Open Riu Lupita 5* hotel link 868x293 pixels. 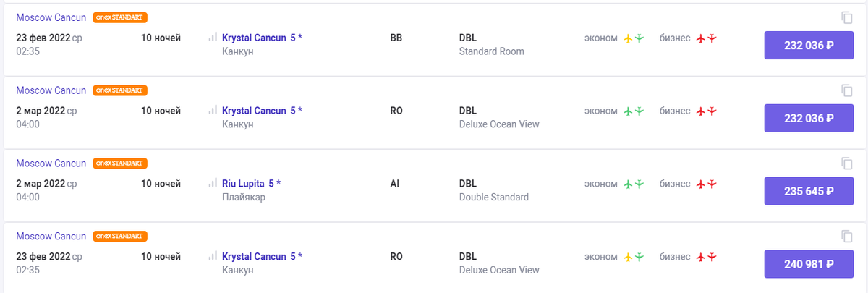click(x=251, y=184)
